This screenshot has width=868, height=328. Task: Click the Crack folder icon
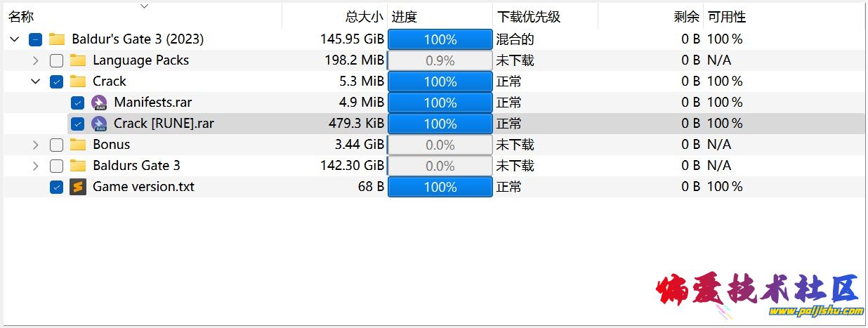click(x=78, y=81)
